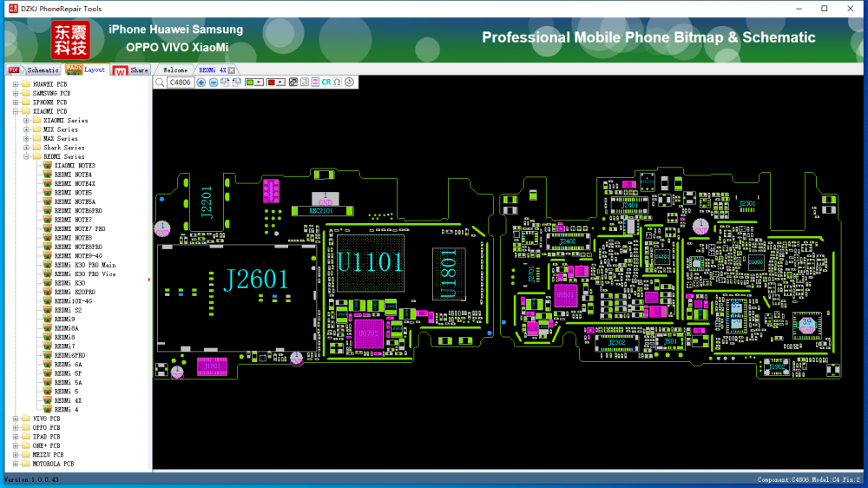Open REDMi K30 PRO Main board file

85,266
